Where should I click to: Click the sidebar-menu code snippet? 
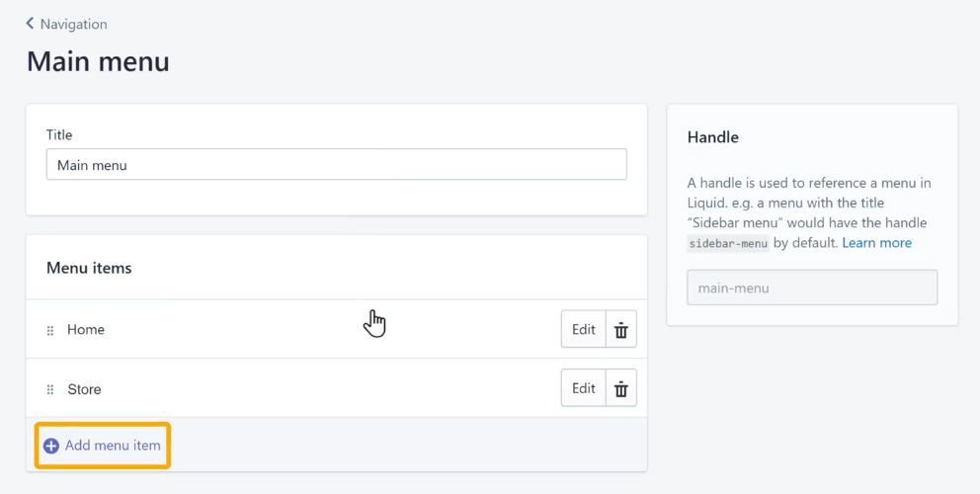tap(728, 243)
